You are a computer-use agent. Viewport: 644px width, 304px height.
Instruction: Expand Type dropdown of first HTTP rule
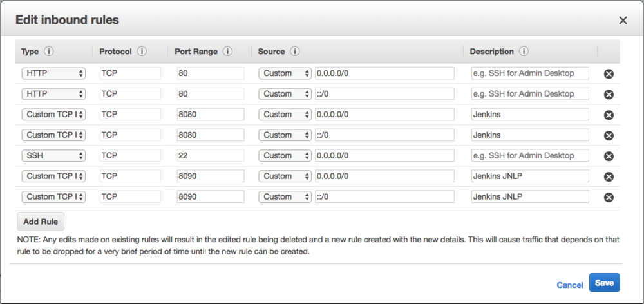pyautogui.click(x=53, y=73)
